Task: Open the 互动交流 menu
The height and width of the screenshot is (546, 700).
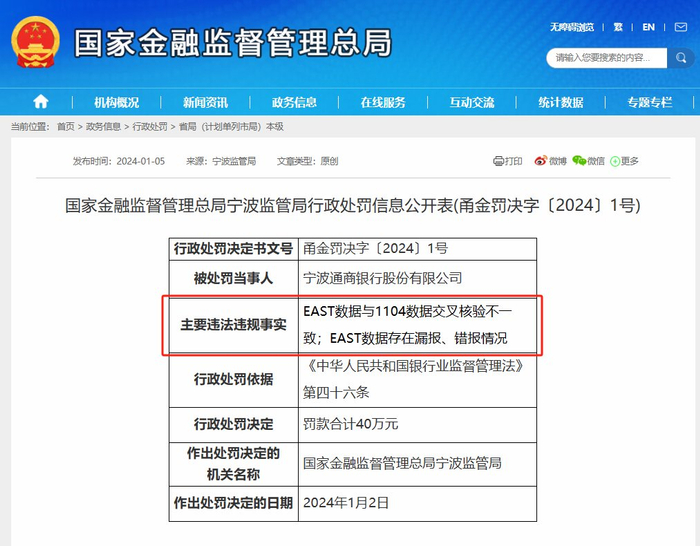Action: click(472, 102)
